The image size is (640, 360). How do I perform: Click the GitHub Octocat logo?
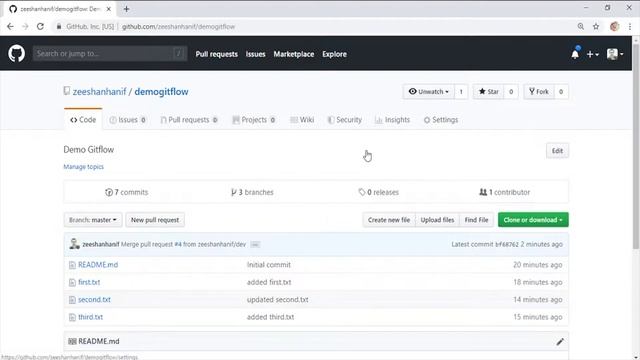click(x=16, y=54)
